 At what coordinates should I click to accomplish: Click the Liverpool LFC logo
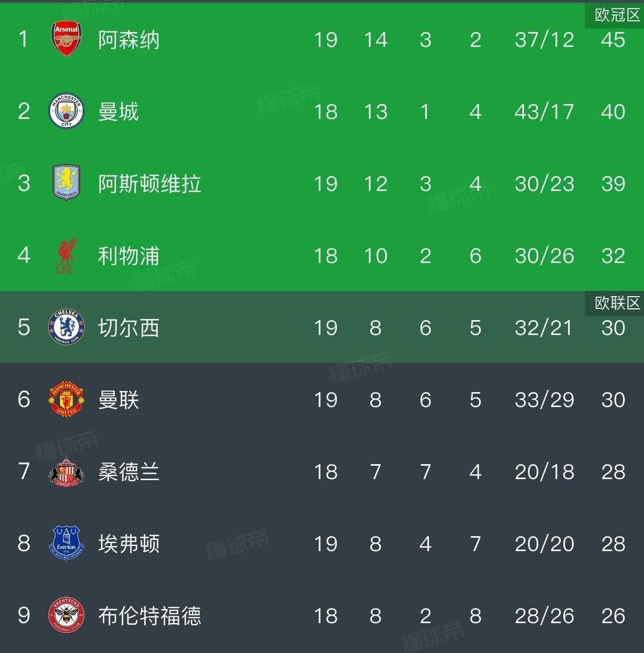point(66,255)
